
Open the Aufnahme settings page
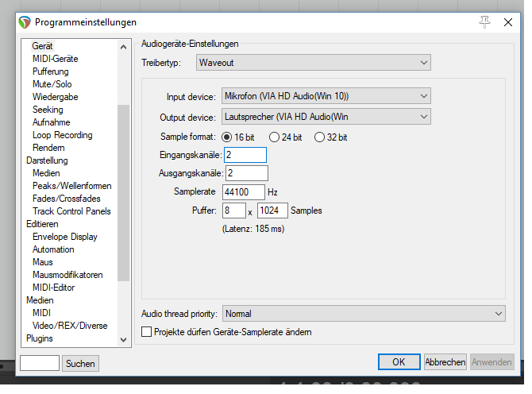(52, 122)
